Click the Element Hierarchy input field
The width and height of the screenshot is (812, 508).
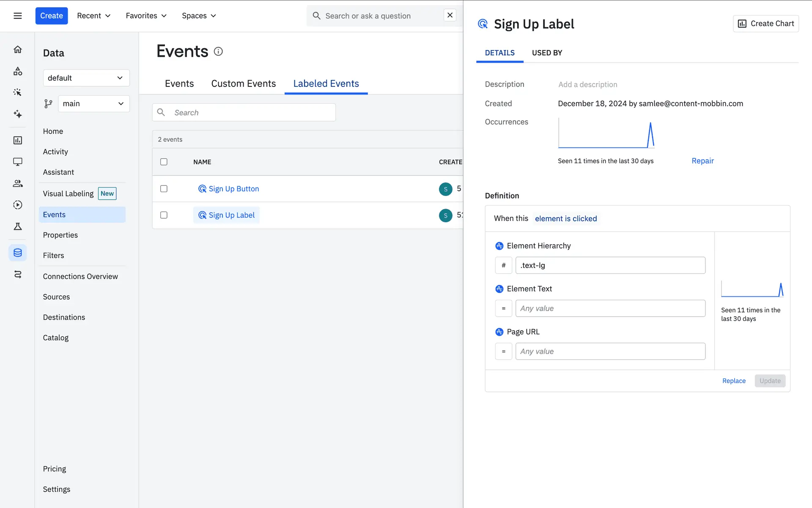610,265
